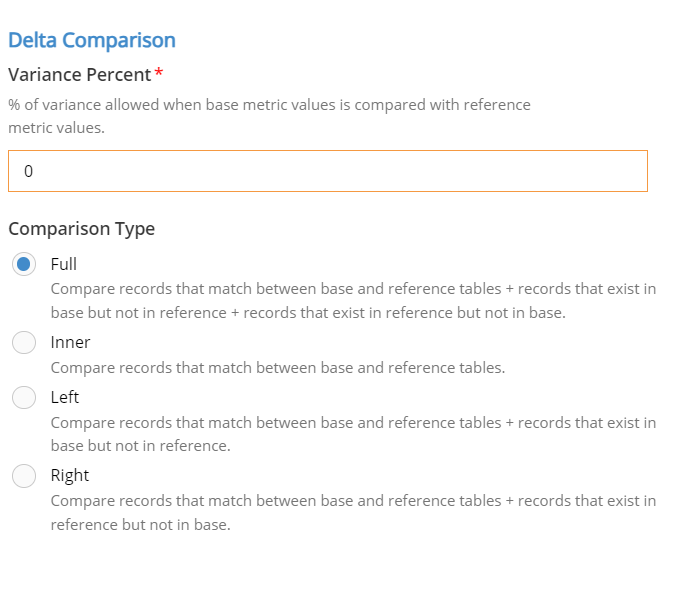Click the 'Left' option label text
This screenshot has height=612, width=687.
(x=64, y=397)
